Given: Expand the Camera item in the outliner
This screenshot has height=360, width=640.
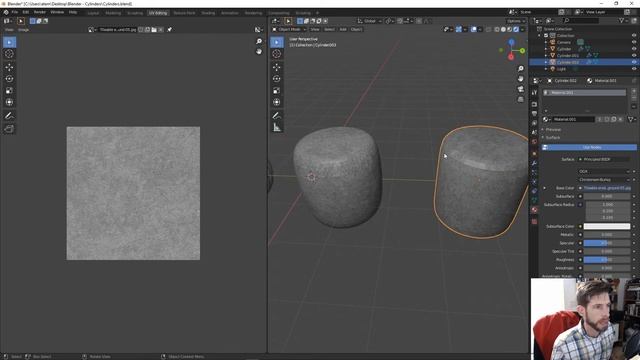Looking at the screenshot, I should coord(546,42).
